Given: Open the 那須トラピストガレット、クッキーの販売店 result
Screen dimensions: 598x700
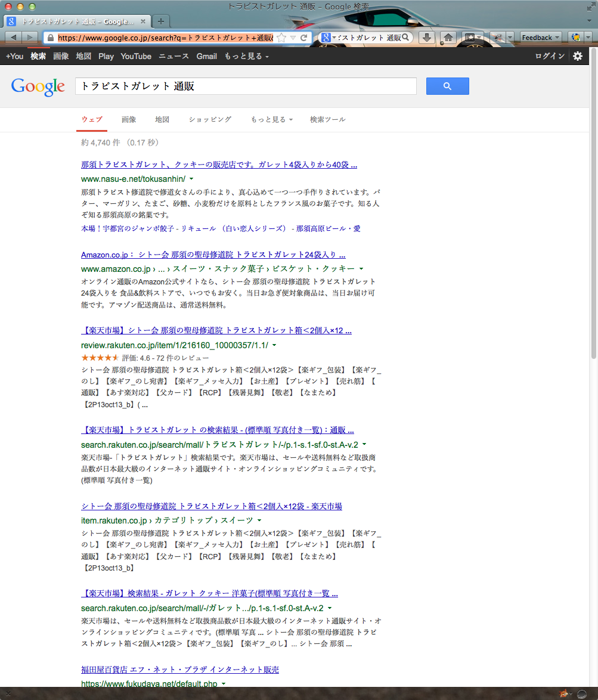Looking at the screenshot, I should pyautogui.click(x=219, y=165).
